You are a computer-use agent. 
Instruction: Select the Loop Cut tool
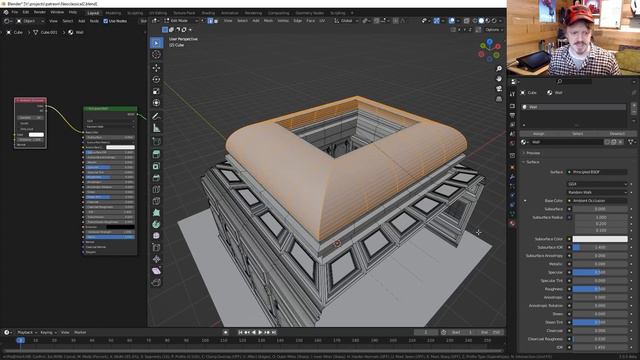(156, 189)
